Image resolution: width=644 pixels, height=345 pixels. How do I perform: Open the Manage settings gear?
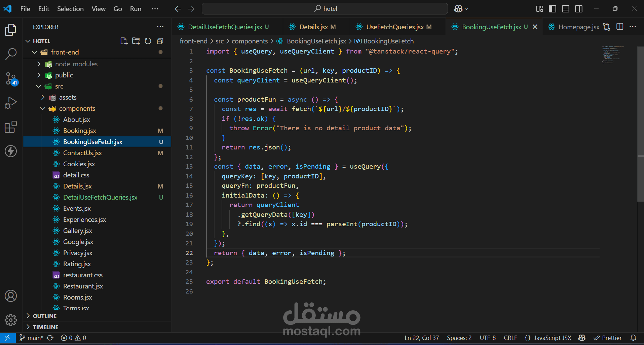coord(11,320)
